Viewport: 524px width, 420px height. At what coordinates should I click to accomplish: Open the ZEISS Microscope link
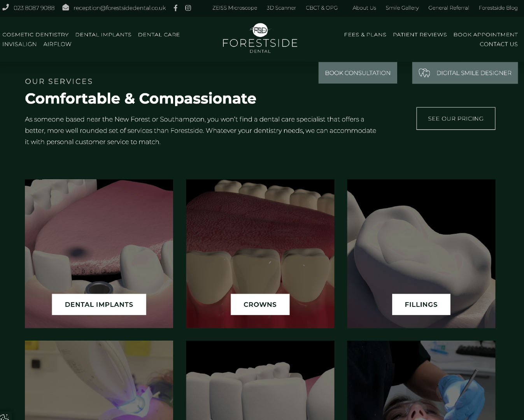click(x=235, y=8)
